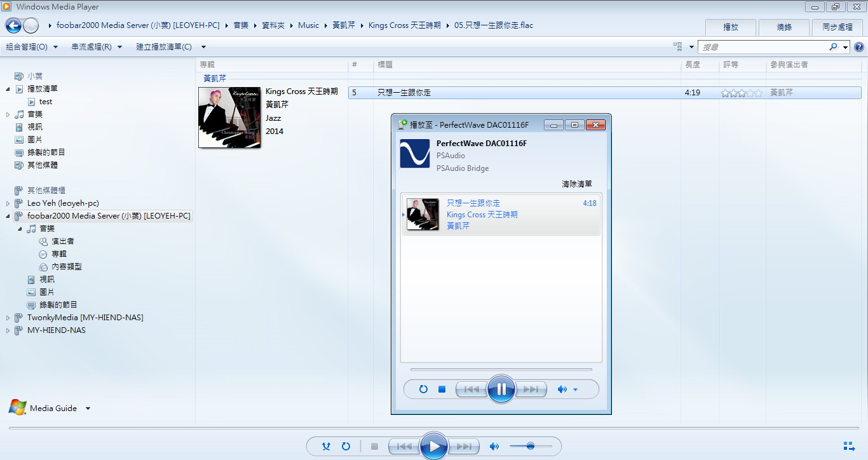868x460 pixels.
Task: Toggle repeat in main player bar
Action: pyautogui.click(x=346, y=447)
